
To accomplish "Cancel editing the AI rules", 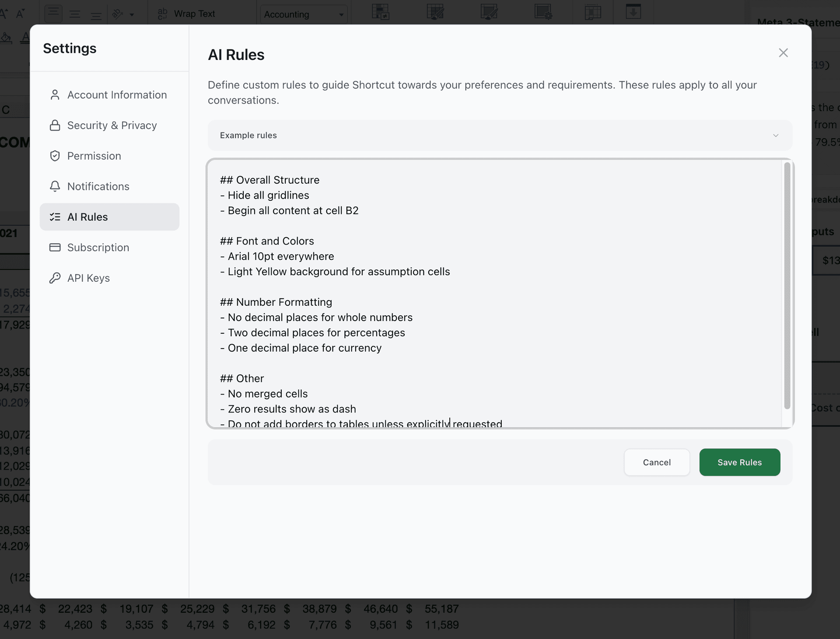I will (657, 462).
